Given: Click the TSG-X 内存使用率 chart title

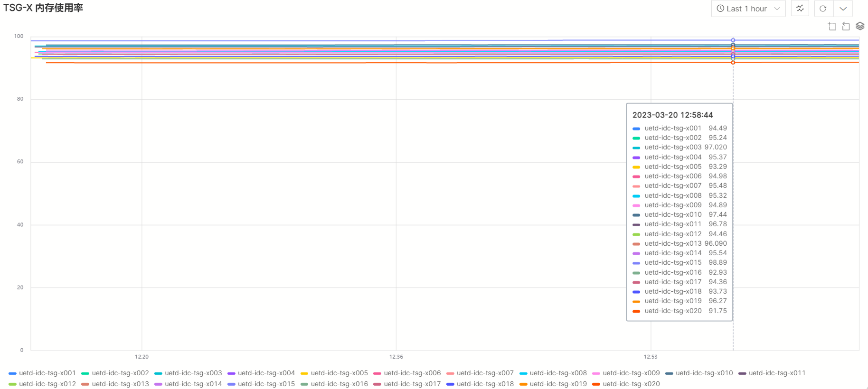Looking at the screenshot, I should coord(43,8).
